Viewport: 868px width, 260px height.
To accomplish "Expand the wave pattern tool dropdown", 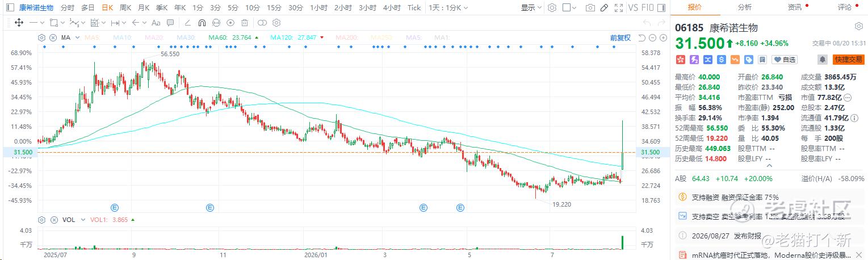I will tap(83, 23).
